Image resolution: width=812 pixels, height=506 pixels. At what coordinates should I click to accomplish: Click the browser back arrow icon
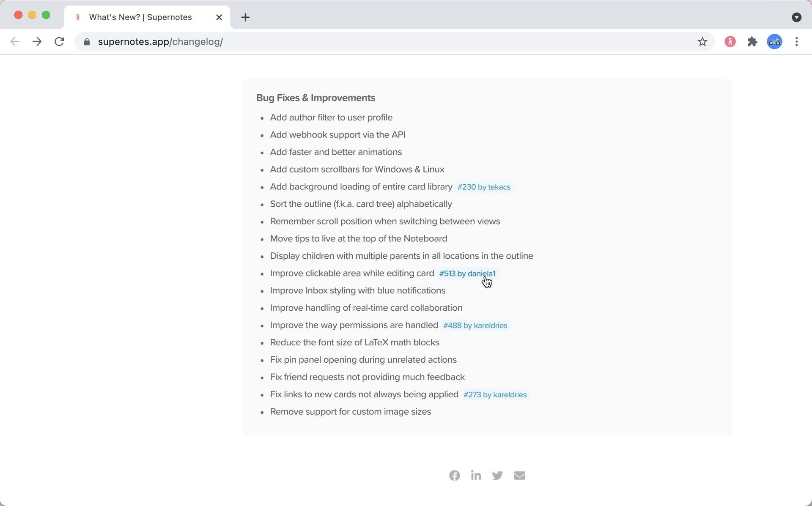click(x=15, y=41)
